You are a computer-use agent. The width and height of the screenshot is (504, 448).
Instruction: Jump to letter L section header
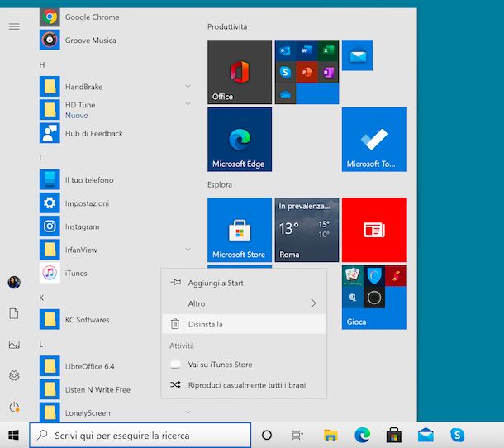[41, 345]
